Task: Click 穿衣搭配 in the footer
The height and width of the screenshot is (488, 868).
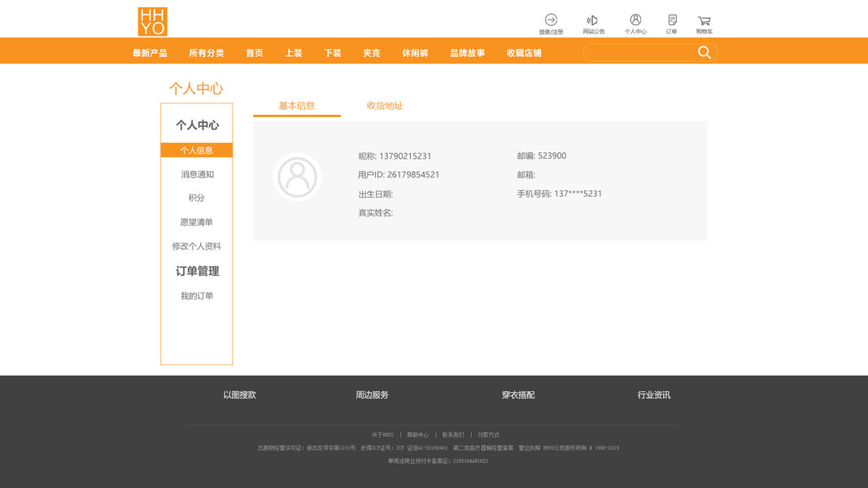Action: [518, 395]
